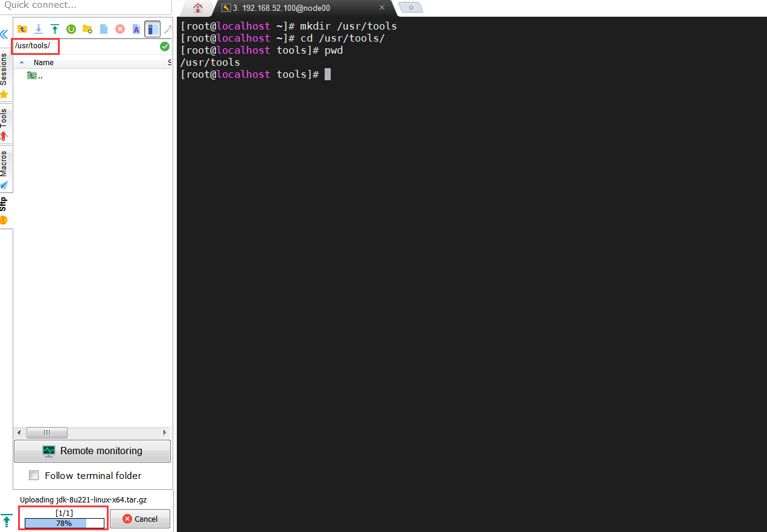The image size is (767, 532).
Task: Click the scrollbar left arrow
Action: pyautogui.click(x=19, y=432)
